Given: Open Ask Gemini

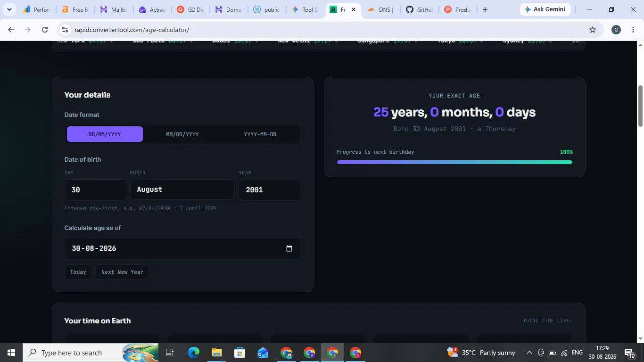Looking at the screenshot, I should coord(545,9).
